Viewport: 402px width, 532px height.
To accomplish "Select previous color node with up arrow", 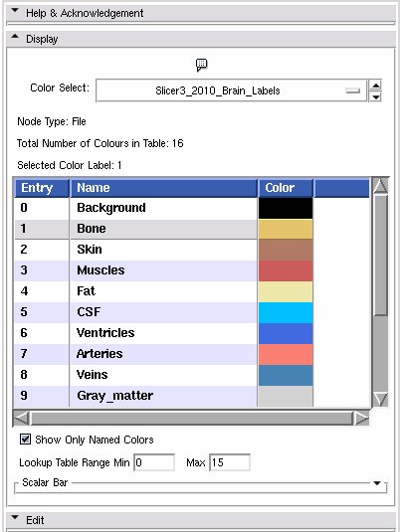I will 376,86.
